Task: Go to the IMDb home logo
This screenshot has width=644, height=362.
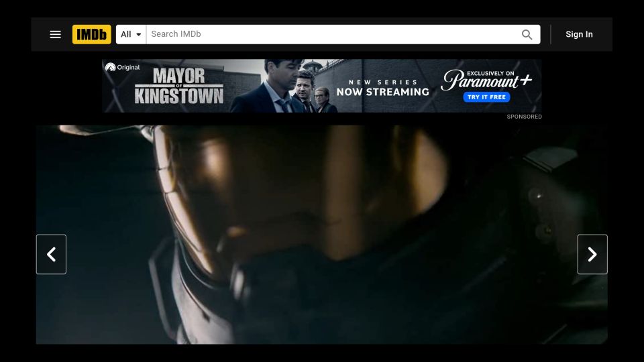Action: [92, 34]
